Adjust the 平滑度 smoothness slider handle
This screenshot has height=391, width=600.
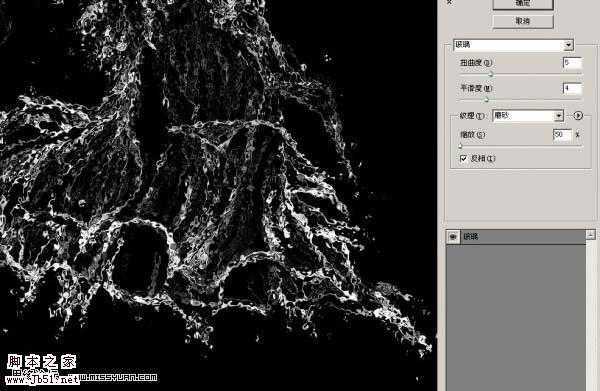pyautogui.click(x=486, y=100)
